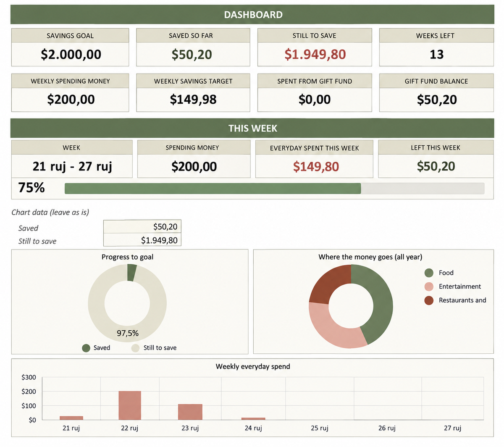
Task: Click the Food legend green dot
Action: click(429, 273)
